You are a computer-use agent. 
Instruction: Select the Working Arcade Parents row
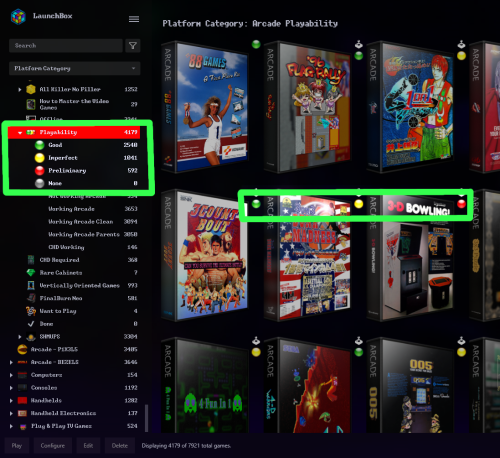pyautogui.click(x=74, y=234)
